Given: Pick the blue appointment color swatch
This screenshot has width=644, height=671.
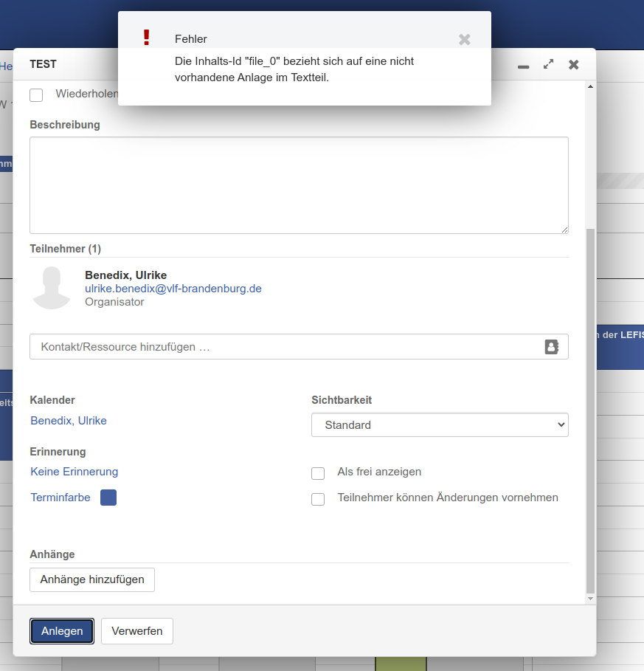Looking at the screenshot, I should point(108,498).
